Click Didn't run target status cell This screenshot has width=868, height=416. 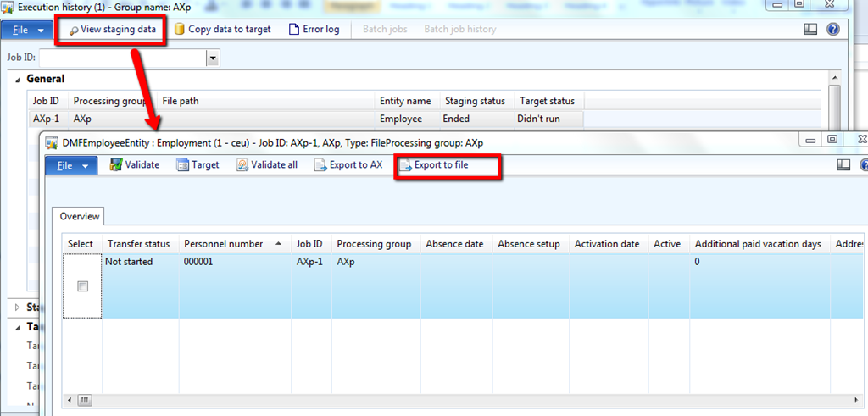(x=548, y=119)
